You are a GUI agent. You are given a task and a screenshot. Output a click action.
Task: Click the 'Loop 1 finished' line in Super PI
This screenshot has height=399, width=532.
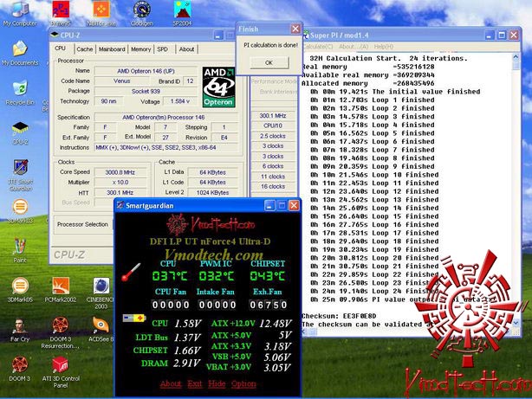(x=373, y=100)
